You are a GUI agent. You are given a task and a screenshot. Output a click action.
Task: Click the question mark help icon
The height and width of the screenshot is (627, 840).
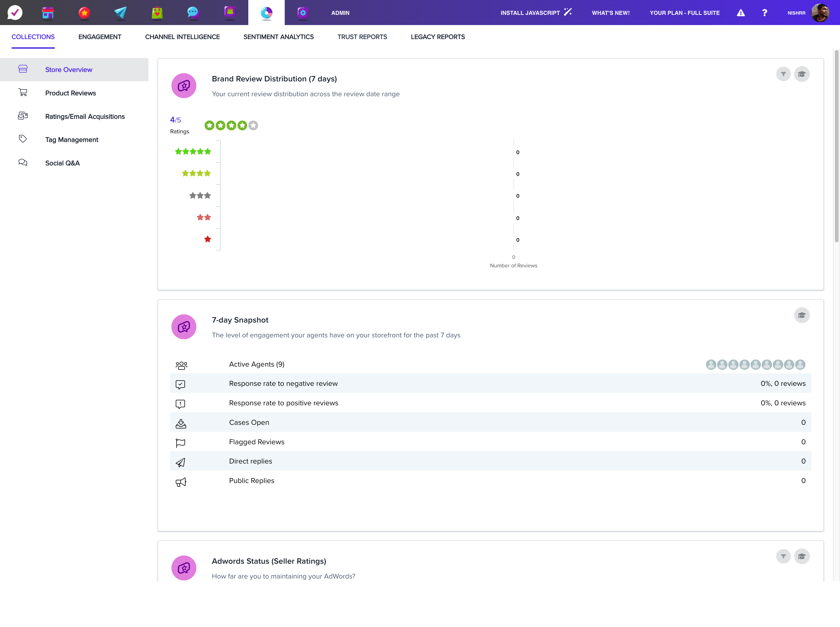(764, 13)
